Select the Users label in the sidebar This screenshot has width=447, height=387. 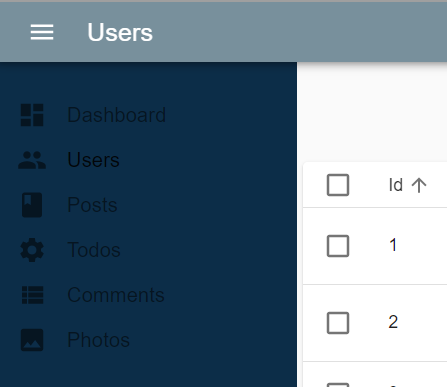[93, 160]
